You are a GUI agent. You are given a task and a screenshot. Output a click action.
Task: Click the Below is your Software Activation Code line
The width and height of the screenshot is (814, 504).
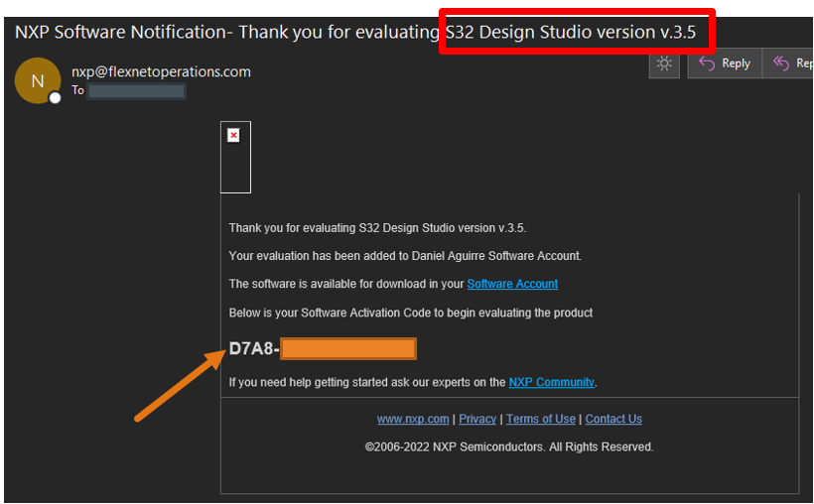click(x=410, y=313)
